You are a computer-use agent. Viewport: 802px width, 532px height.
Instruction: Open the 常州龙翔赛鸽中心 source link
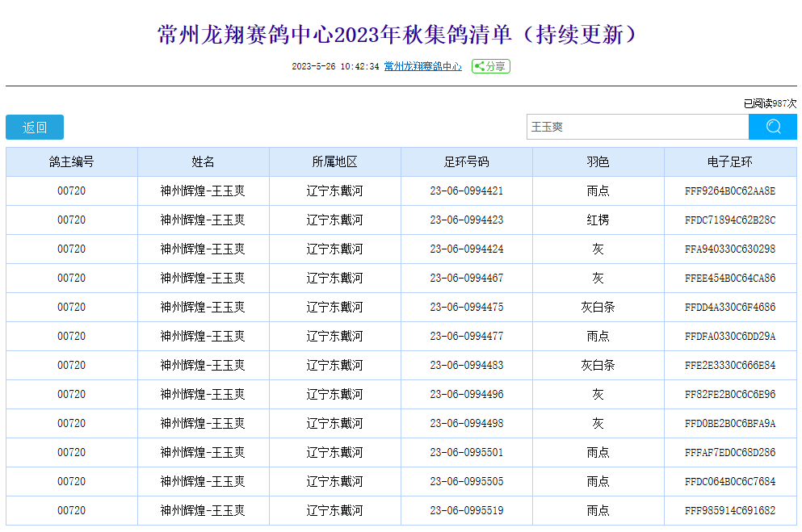tap(422, 66)
